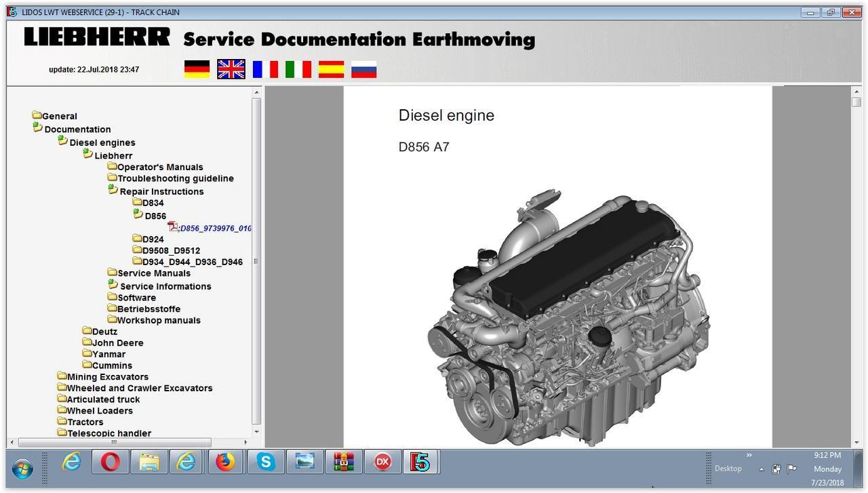Click the document pane scroll-down arrow
This screenshot has width=868, height=493.
pos(856,442)
